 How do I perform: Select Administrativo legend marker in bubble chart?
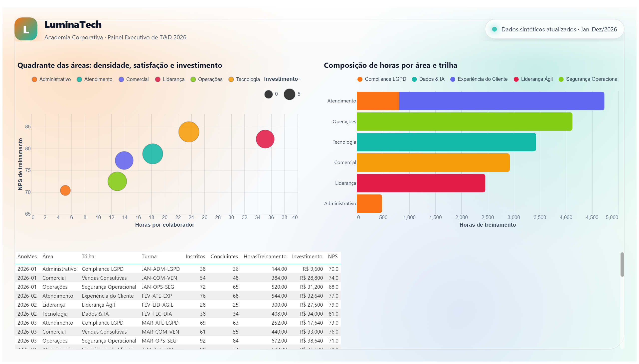tap(34, 80)
